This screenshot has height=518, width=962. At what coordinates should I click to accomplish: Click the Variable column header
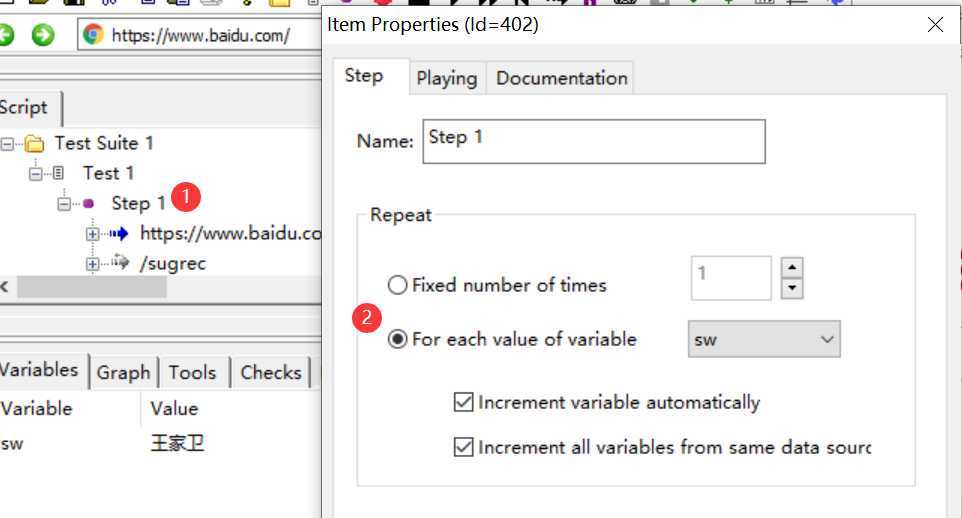70,409
